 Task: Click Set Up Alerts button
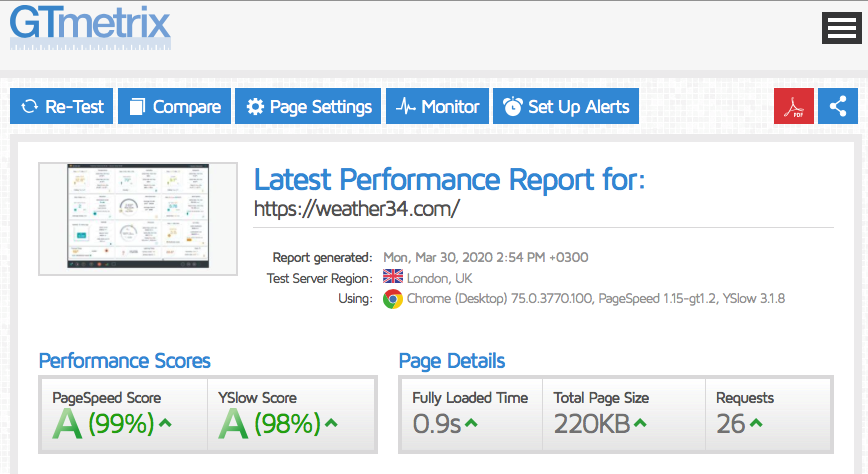(x=566, y=106)
